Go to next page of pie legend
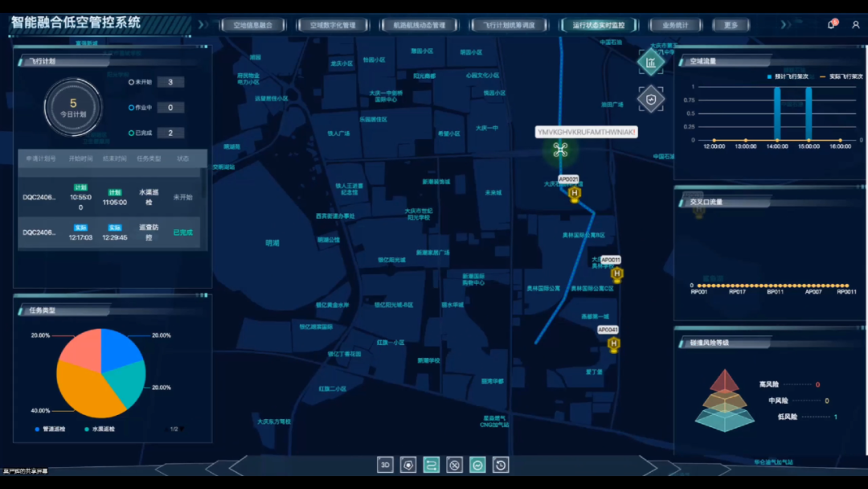The image size is (868, 489). [182, 429]
